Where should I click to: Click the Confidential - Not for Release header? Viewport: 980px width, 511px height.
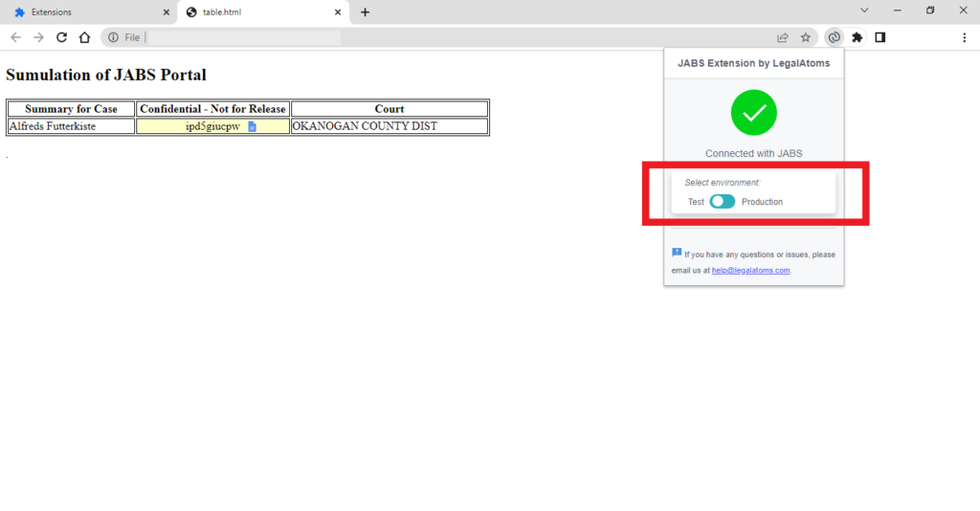pyautogui.click(x=212, y=109)
